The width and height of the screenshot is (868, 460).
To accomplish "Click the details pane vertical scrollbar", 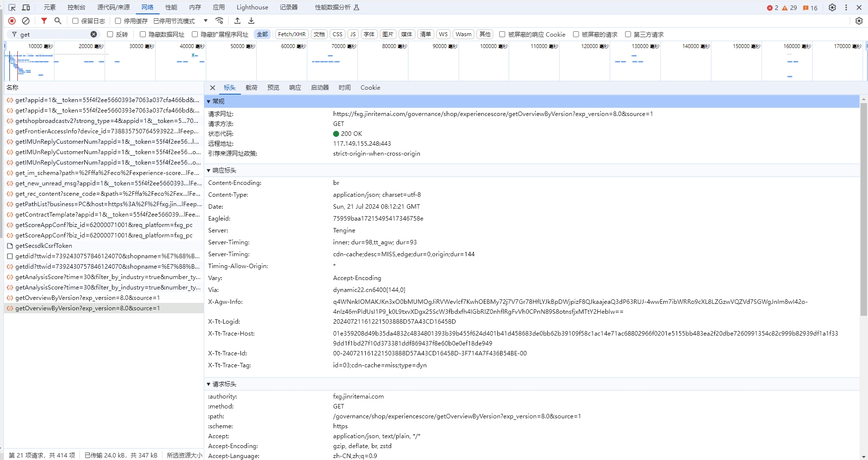I will point(864,208).
